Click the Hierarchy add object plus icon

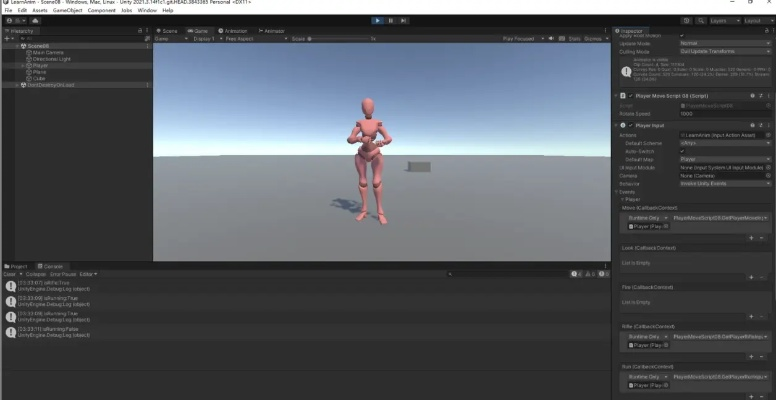coord(9,39)
